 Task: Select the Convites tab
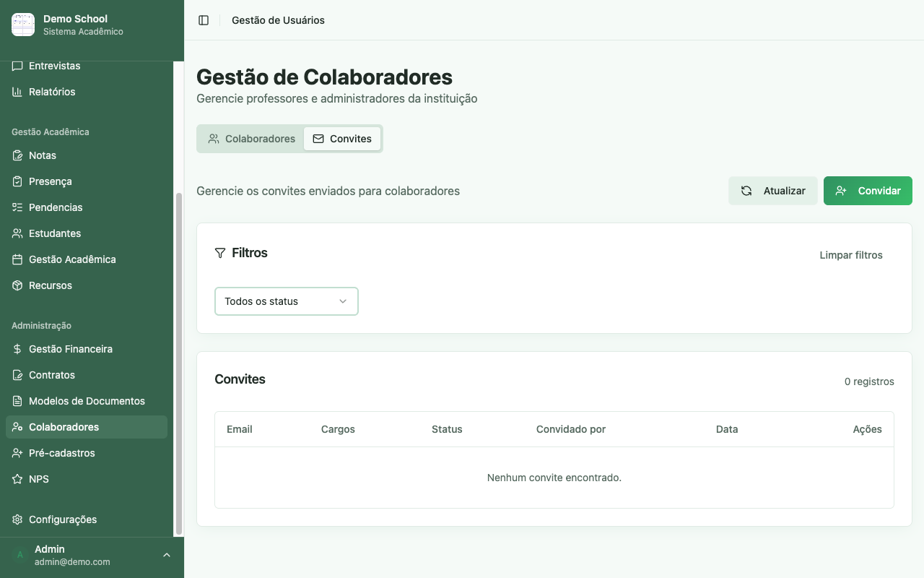click(342, 139)
